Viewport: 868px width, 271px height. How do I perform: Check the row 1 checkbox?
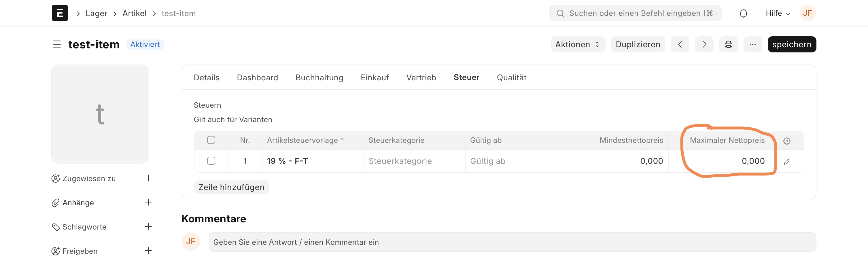tap(211, 161)
